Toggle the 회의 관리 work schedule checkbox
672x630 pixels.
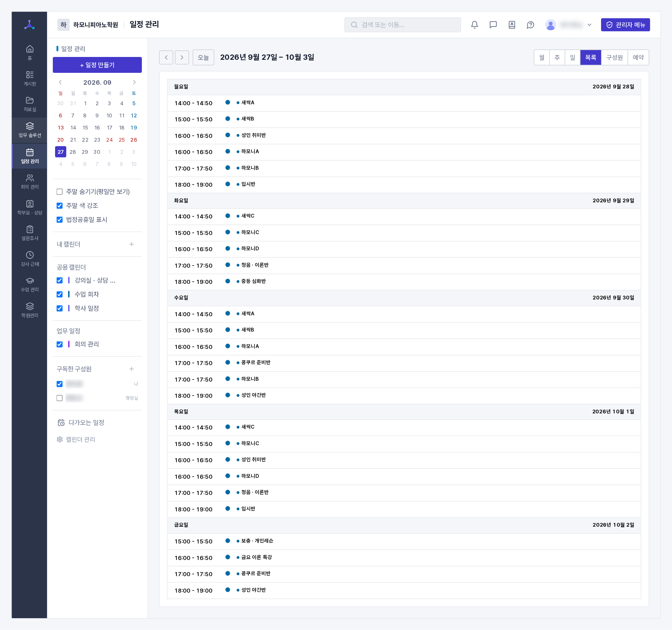point(59,344)
